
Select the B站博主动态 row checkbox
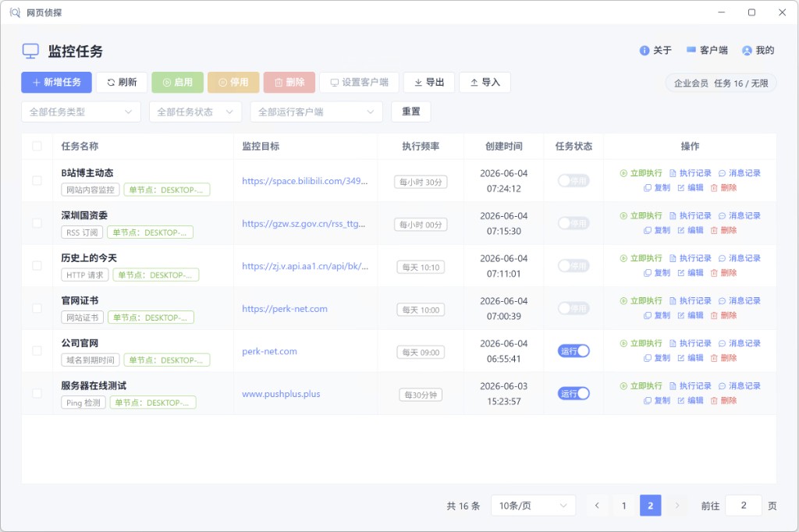click(x=37, y=181)
